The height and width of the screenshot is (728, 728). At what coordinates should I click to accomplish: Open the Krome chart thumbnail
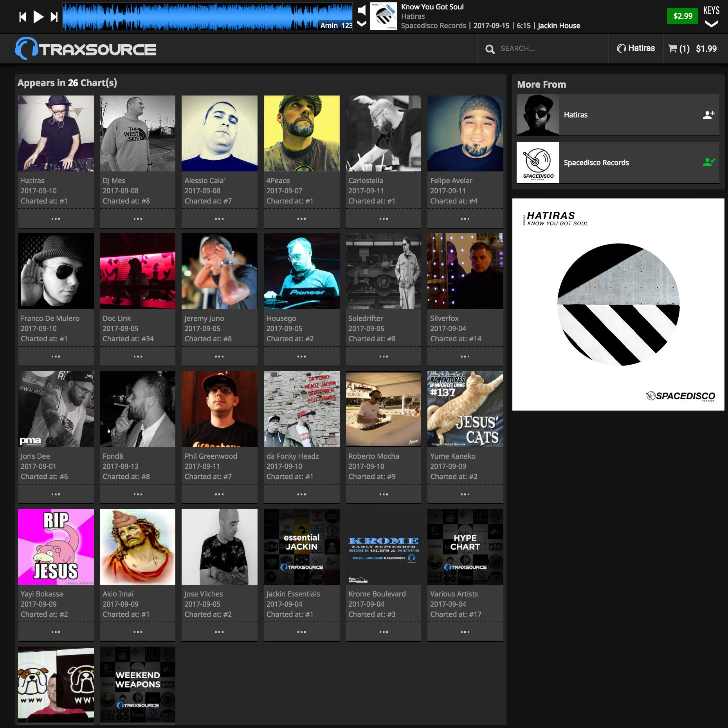click(384, 547)
